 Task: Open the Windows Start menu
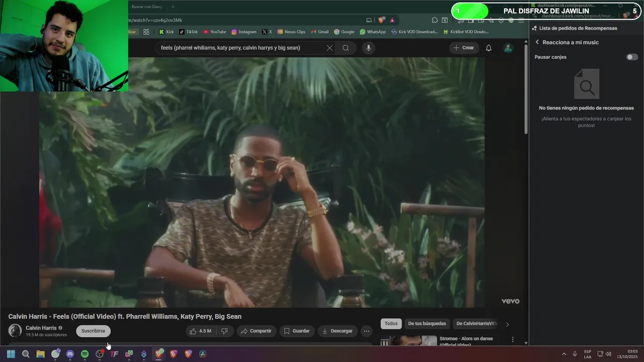pos(11,354)
